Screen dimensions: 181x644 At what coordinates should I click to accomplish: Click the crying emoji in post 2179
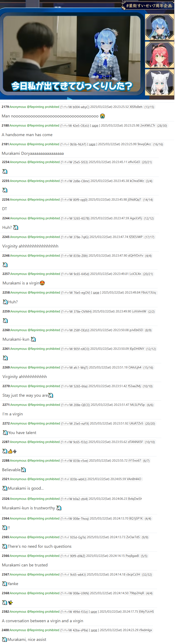(102, 116)
